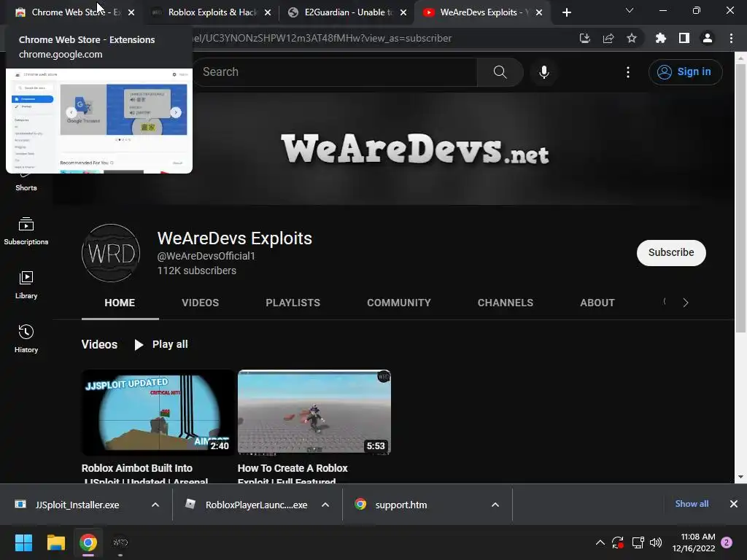Start voice search with microphone icon
Image resolution: width=747 pixels, height=560 pixels.
coord(543,72)
